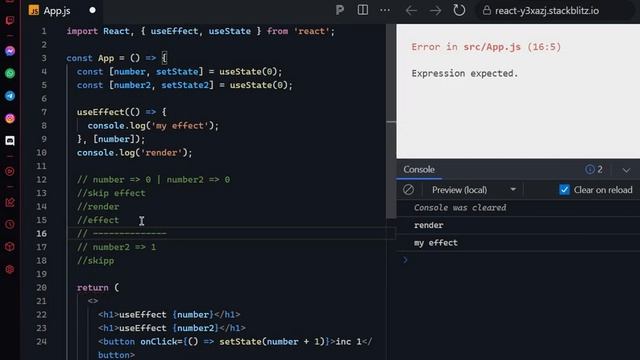Viewport: 640px width, 360px height.
Task: Click line number 7 in gutter
Action: pos(44,112)
